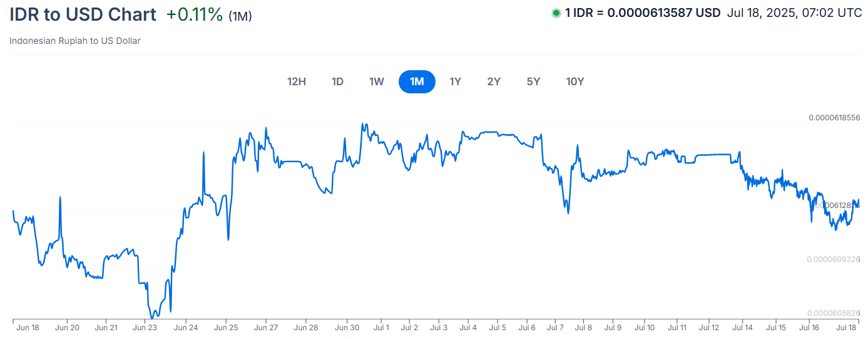Screen dimensions: 868x339
Task: Click the Indonesian Rupiah to US Dollar subtitle
Action: tap(75, 41)
